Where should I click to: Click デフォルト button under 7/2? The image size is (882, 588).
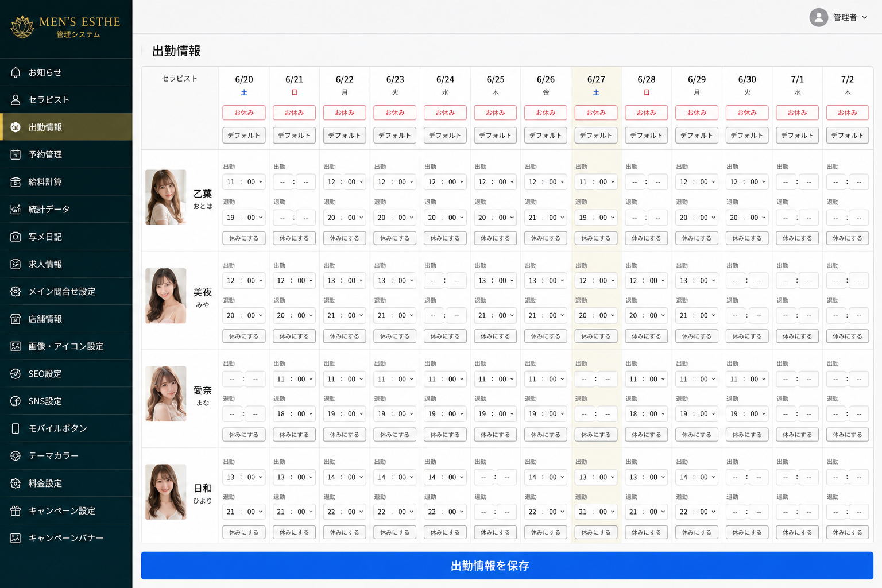click(x=848, y=136)
